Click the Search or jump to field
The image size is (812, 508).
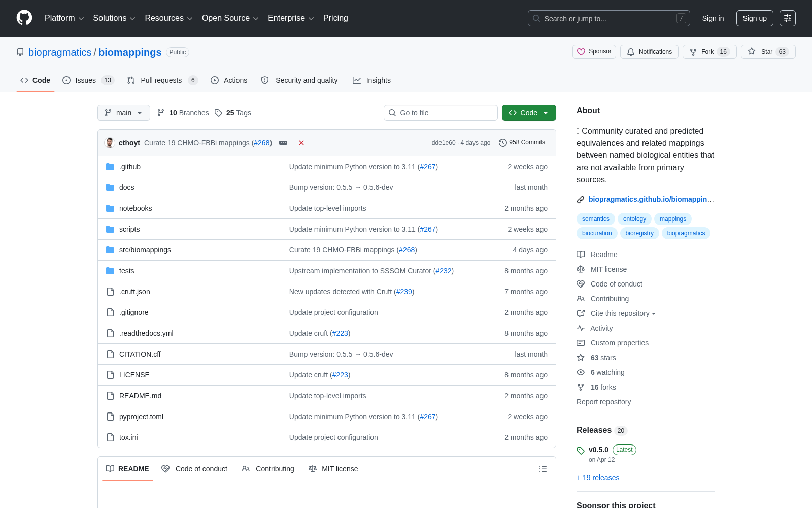[x=609, y=18]
